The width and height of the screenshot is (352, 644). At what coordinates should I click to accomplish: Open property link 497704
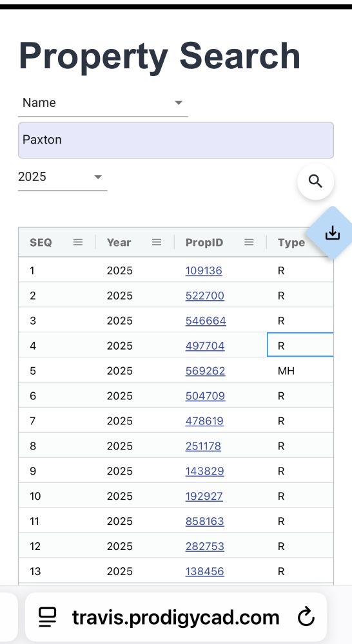pos(205,346)
